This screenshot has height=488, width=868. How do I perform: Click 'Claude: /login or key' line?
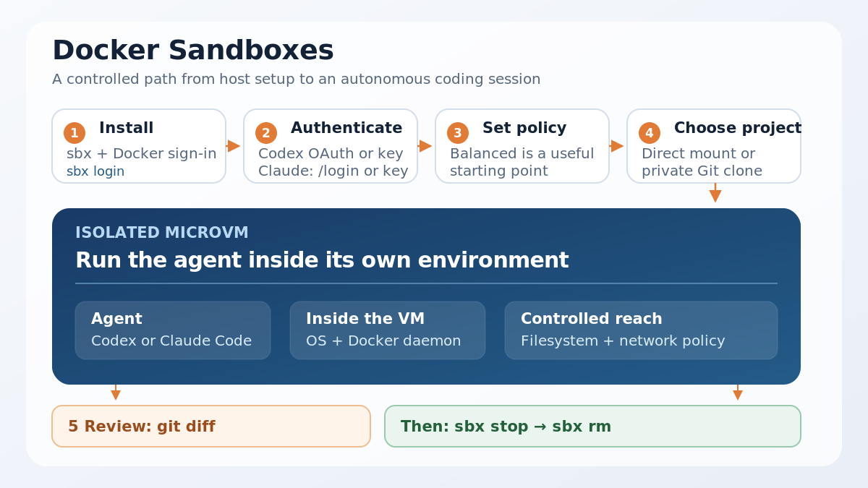[x=333, y=171]
